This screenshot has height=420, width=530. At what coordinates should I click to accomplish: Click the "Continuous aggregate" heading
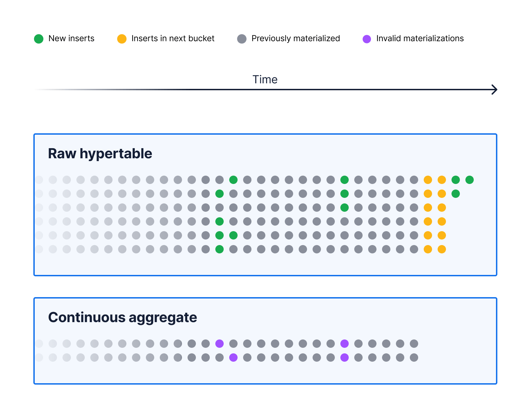(123, 317)
